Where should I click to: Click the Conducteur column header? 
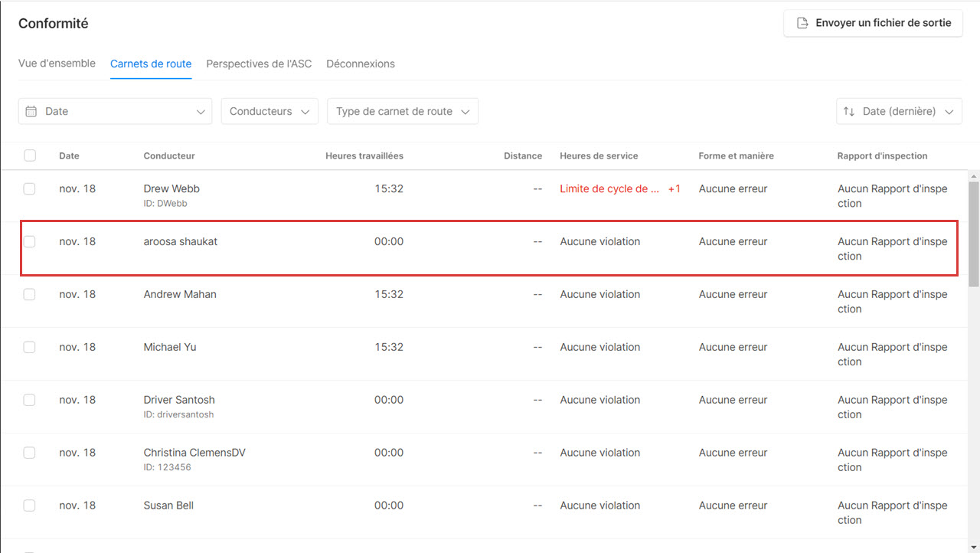(169, 155)
